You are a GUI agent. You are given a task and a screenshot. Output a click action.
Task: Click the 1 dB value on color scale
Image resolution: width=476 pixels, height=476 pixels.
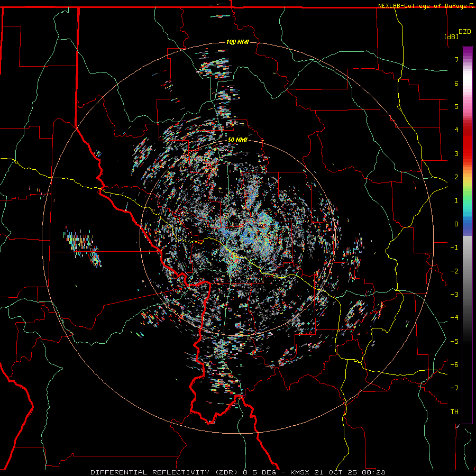(456, 200)
